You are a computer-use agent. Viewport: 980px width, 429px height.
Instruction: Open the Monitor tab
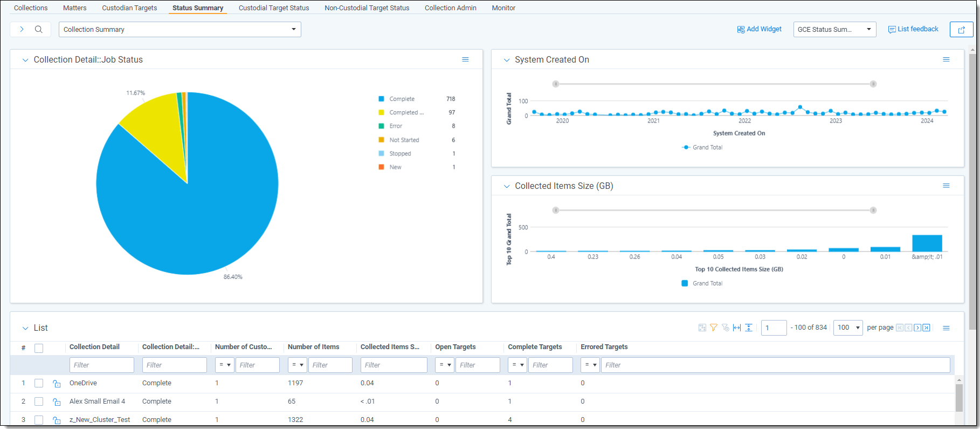pos(503,8)
